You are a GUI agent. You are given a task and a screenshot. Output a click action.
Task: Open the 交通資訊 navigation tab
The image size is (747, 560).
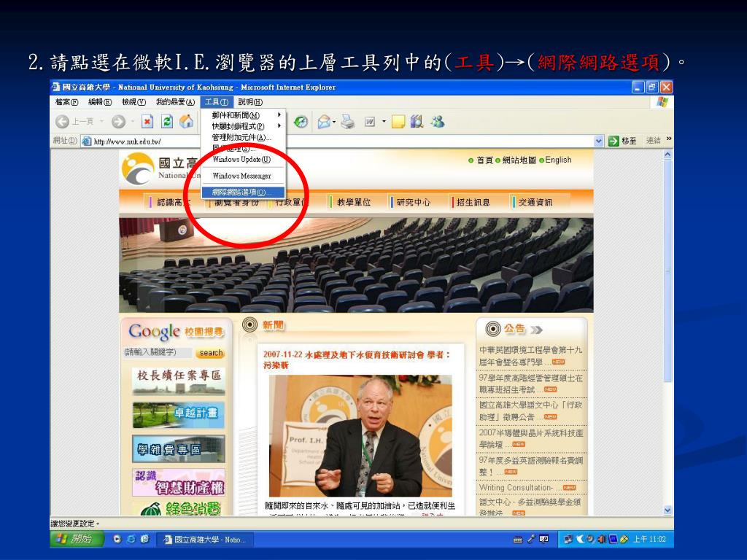[x=535, y=203]
